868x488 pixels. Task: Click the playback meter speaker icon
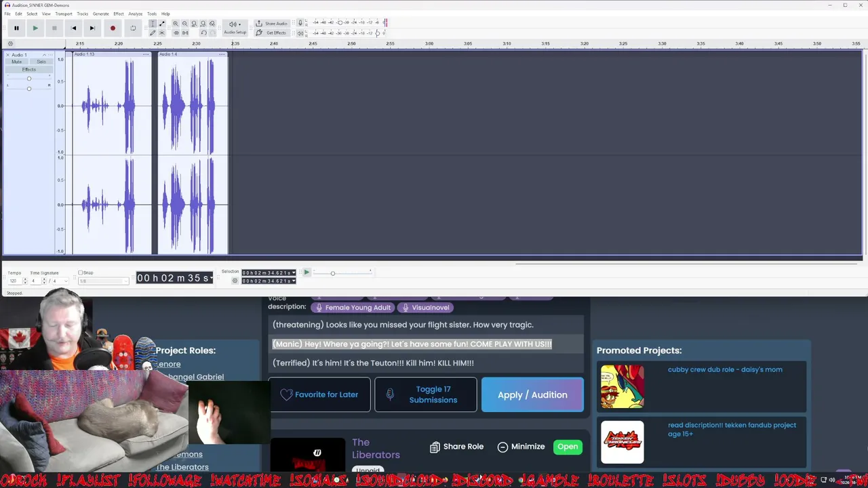(x=300, y=33)
